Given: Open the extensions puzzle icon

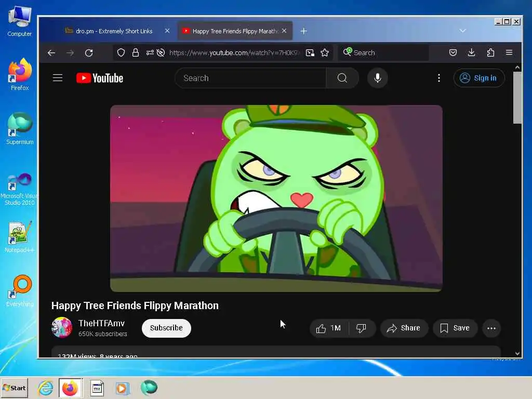Looking at the screenshot, I should click(x=490, y=52).
